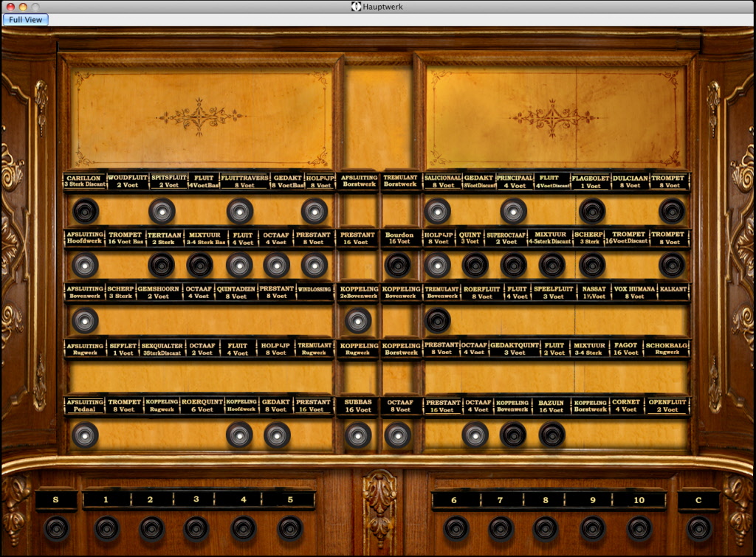Push combination piston knob 8

coord(546,528)
